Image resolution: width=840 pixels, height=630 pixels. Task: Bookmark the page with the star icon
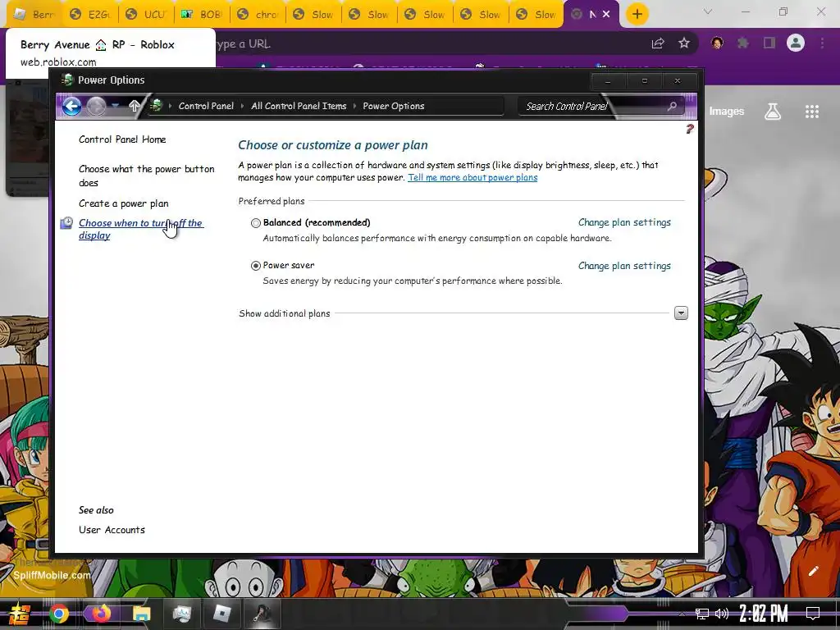(x=684, y=43)
